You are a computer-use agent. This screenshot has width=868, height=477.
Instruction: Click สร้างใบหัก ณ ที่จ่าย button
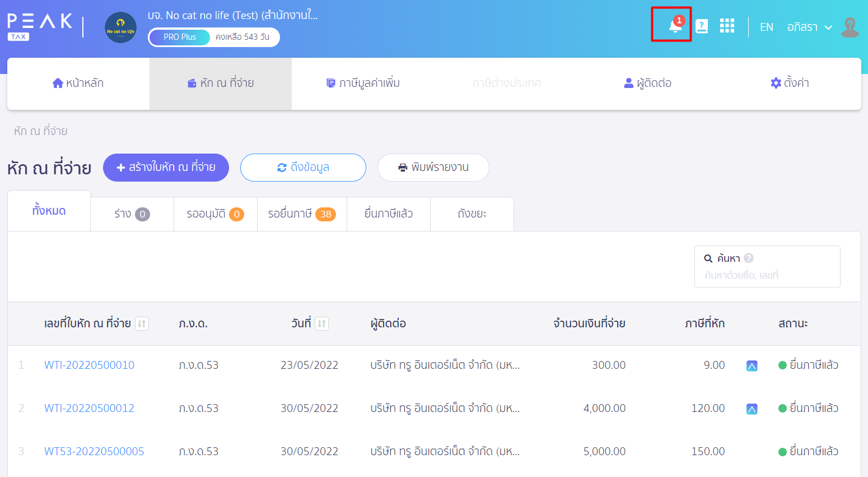click(166, 168)
